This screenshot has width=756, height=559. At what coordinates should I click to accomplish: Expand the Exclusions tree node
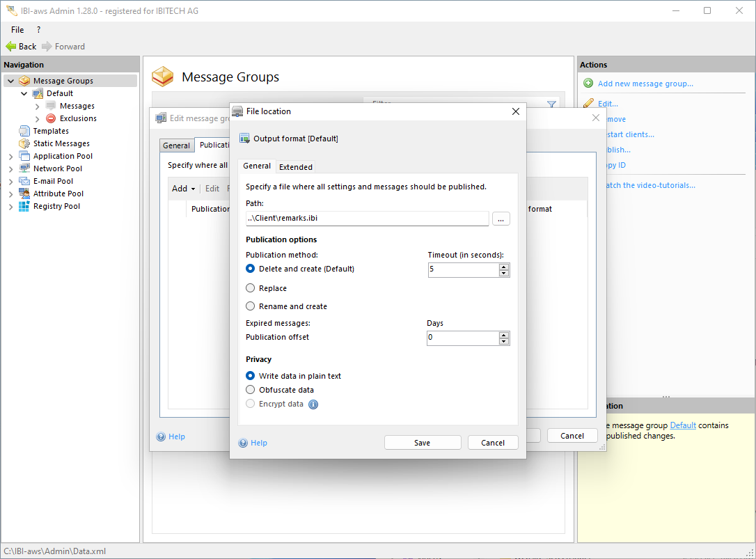(x=37, y=118)
